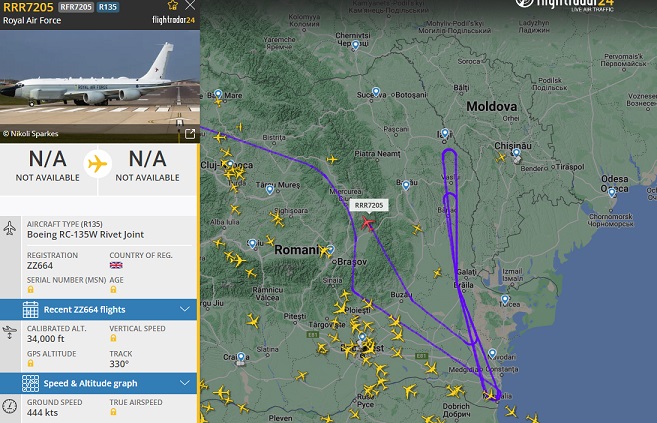Click the Iași airport pin marker
This screenshot has width=657, height=423.
[x=445, y=134]
